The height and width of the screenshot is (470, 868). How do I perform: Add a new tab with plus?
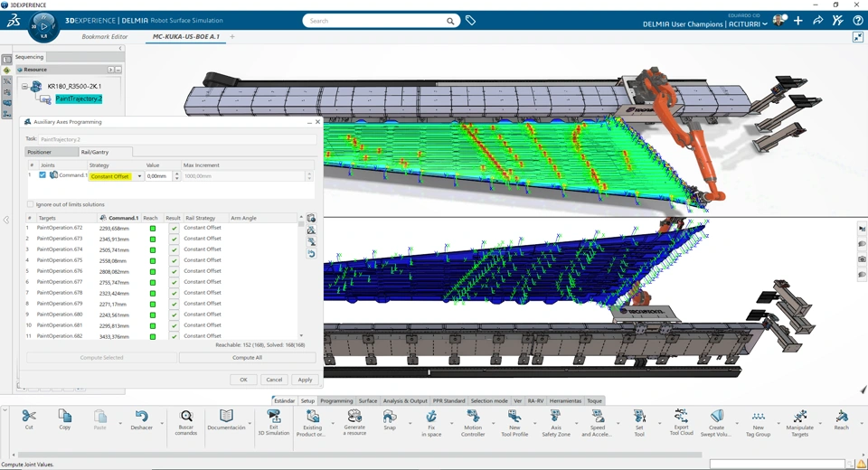(232, 36)
